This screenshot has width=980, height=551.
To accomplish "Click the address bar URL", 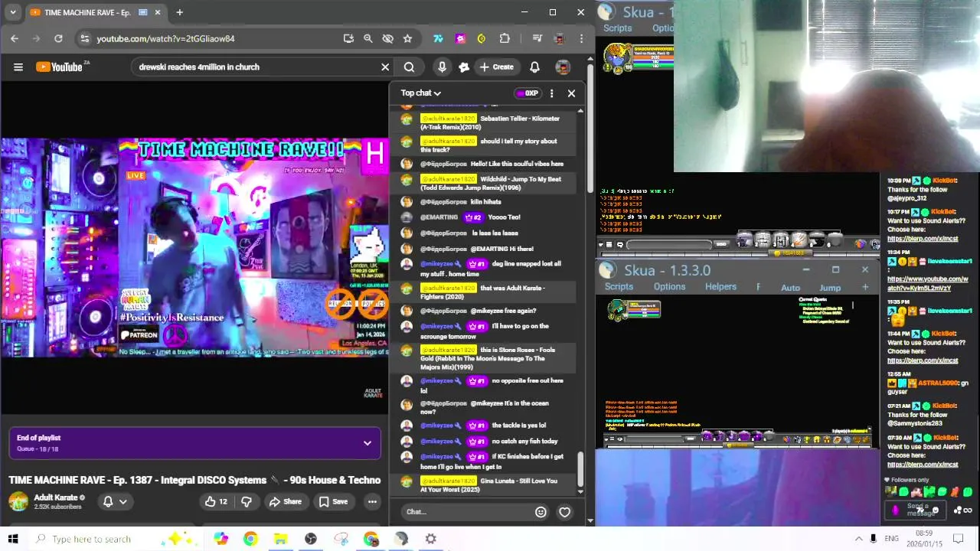I will pos(165,38).
